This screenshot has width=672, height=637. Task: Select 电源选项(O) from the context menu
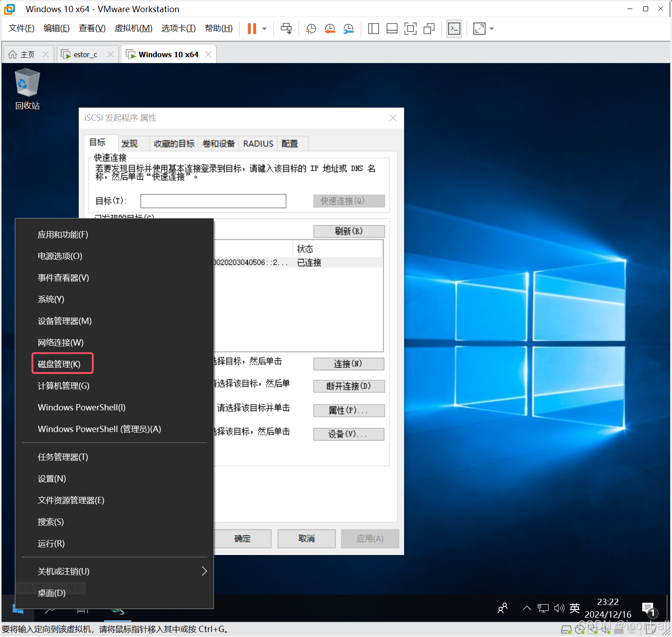coord(114,256)
